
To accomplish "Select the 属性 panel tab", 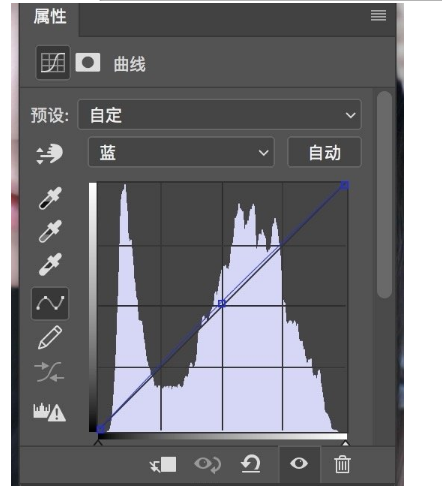I will pos(50,16).
